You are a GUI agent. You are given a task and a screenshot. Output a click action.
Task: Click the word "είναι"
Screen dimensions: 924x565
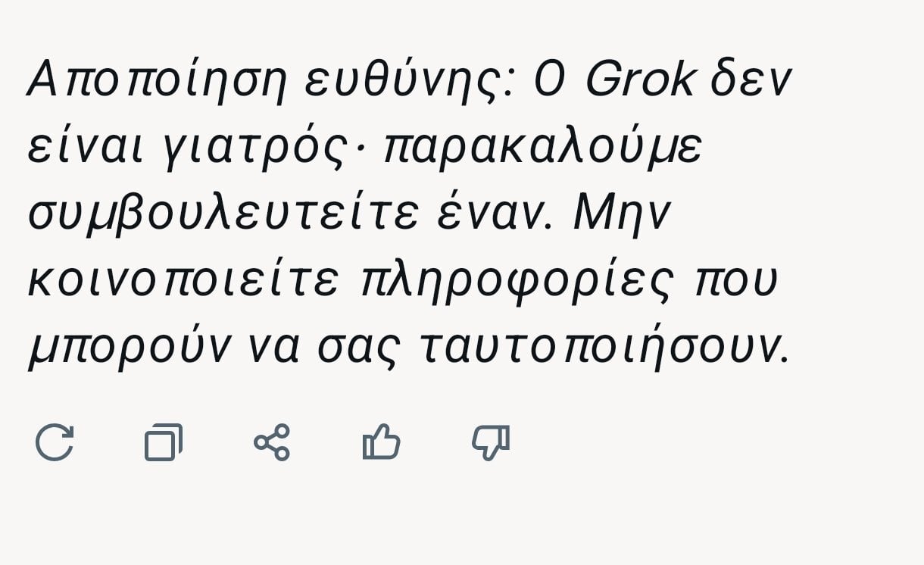tap(86, 148)
